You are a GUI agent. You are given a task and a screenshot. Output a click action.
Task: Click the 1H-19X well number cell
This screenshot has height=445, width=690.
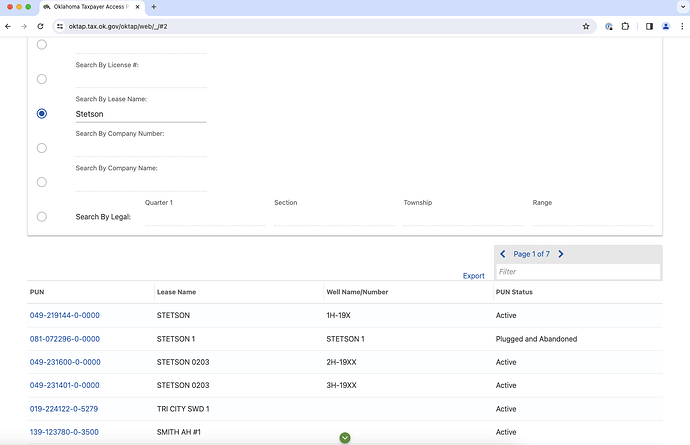(x=338, y=315)
